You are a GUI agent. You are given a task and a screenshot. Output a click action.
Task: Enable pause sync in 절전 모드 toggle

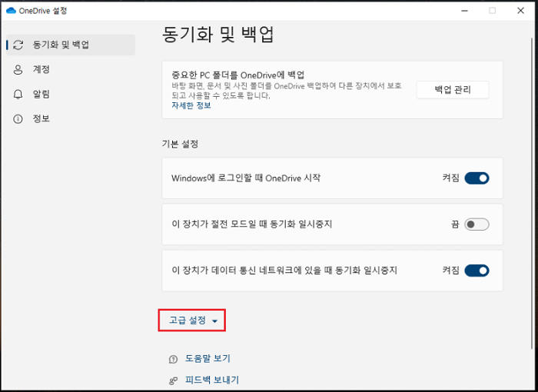tap(477, 224)
